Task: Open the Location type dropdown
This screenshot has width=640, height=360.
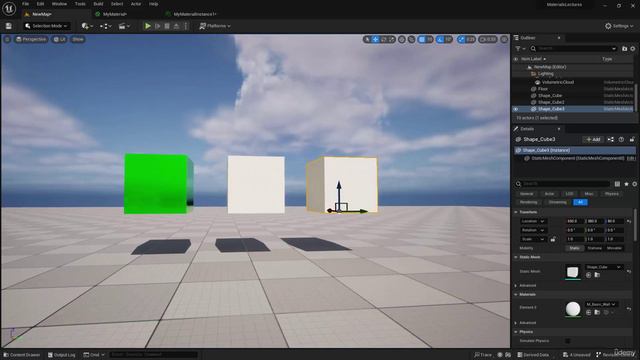Action: [533, 221]
